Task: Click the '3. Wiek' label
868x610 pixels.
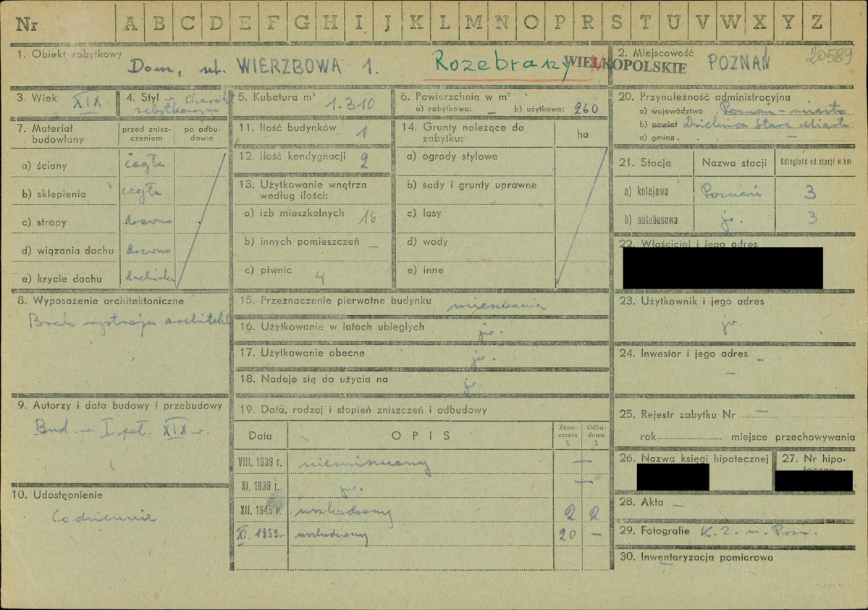Action: [x=37, y=98]
